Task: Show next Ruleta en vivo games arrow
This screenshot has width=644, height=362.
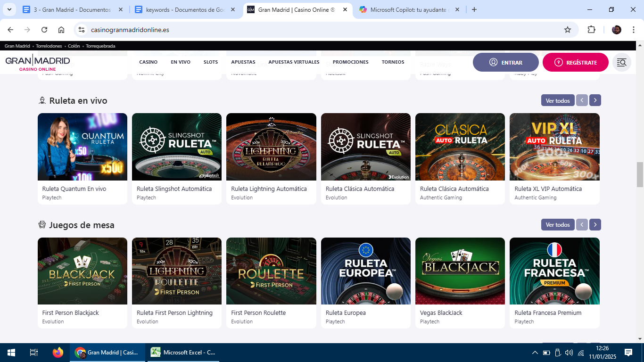Action: pos(595,100)
